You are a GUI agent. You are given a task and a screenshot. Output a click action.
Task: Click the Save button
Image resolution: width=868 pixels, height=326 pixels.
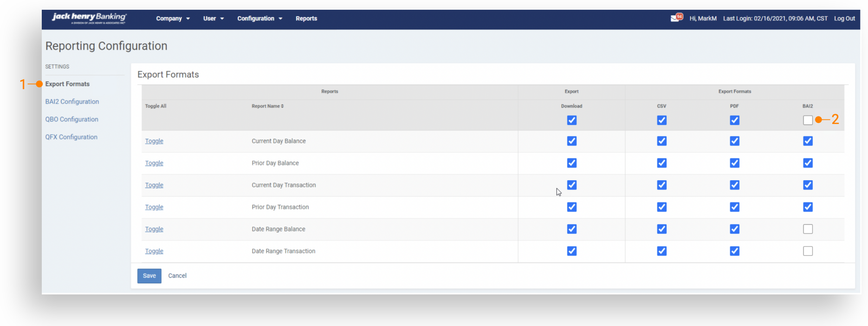click(x=149, y=276)
